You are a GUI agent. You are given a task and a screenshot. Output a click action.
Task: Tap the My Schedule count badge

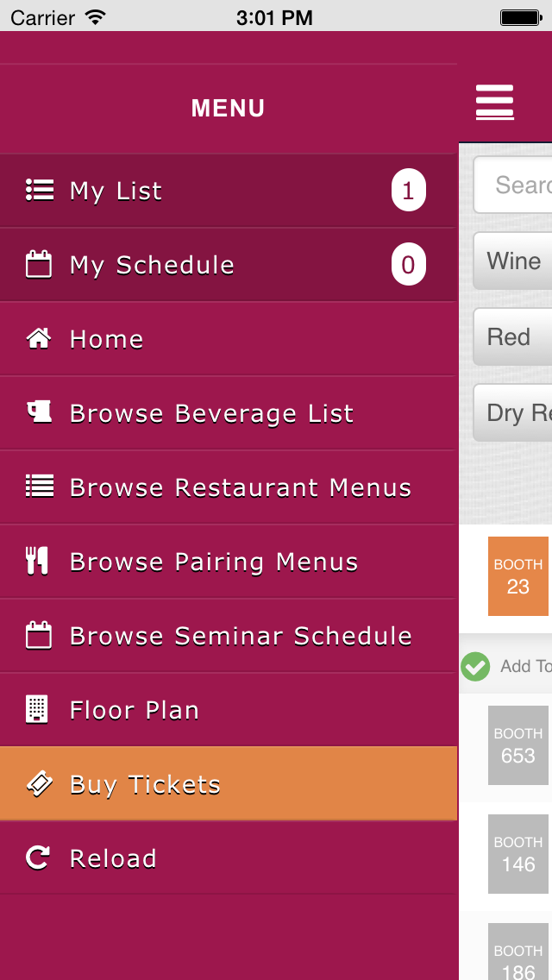pyautogui.click(x=408, y=265)
